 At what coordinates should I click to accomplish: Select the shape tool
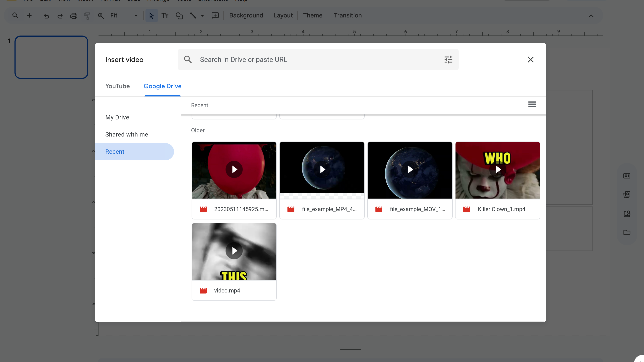click(x=179, y=16)
